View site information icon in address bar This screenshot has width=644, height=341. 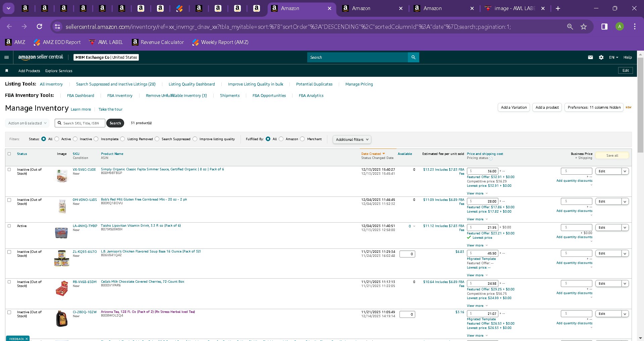57,26
